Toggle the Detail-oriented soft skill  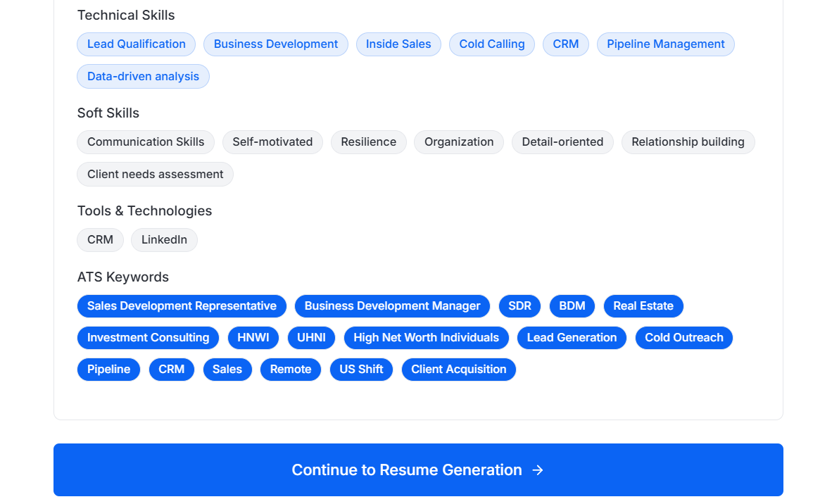pos(562,141)
